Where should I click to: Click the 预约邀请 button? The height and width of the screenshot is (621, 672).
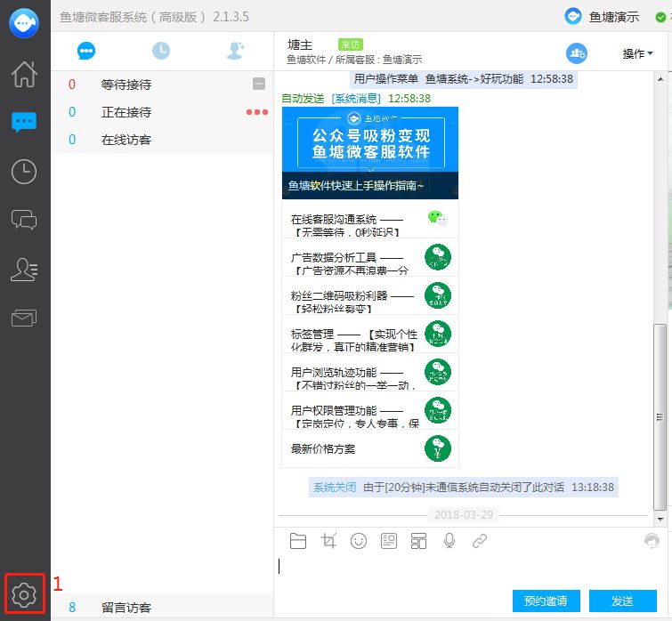click(x=546, y=601)
